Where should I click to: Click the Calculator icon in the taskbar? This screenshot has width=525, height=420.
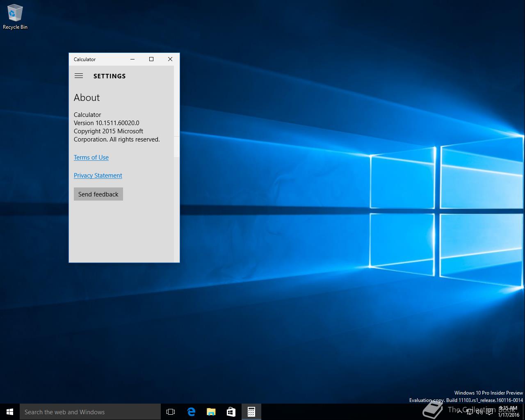251,412
